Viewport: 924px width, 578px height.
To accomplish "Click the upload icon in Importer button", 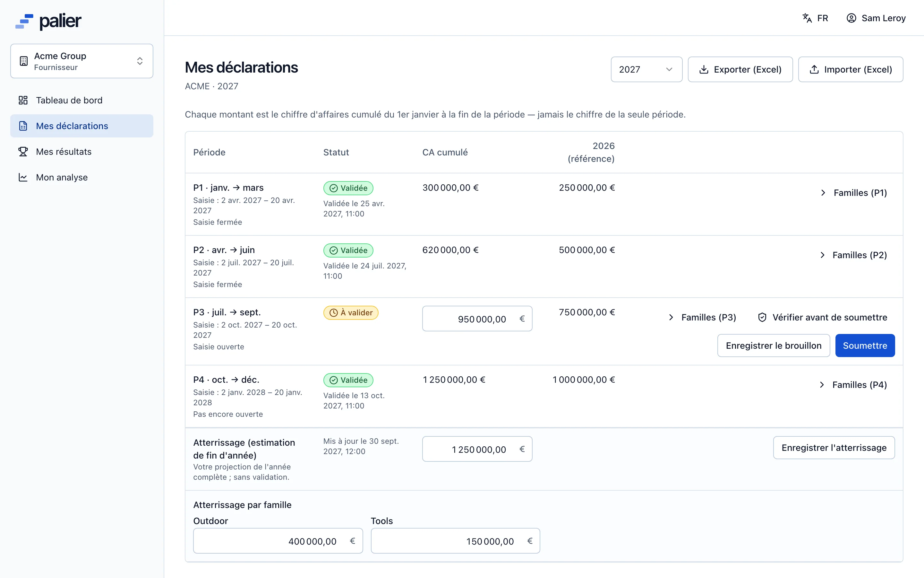I will [x=814, y=69].
